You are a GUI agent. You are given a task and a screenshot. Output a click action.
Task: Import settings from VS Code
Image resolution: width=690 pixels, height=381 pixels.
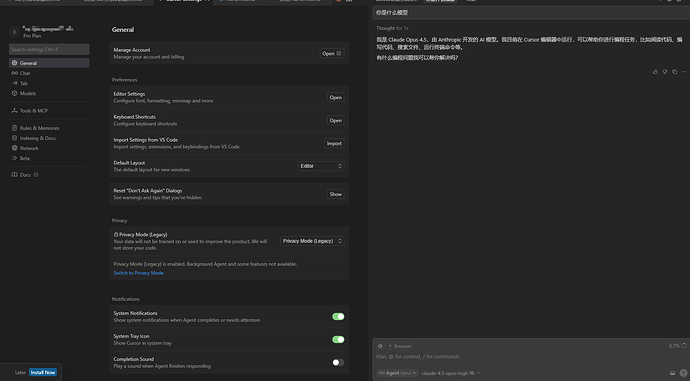point(334,143)
